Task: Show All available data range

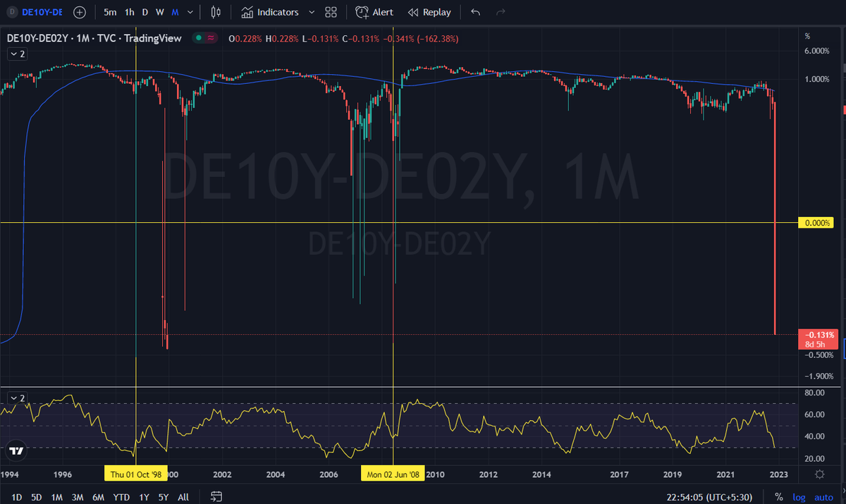Action: [x=183, y=497]
